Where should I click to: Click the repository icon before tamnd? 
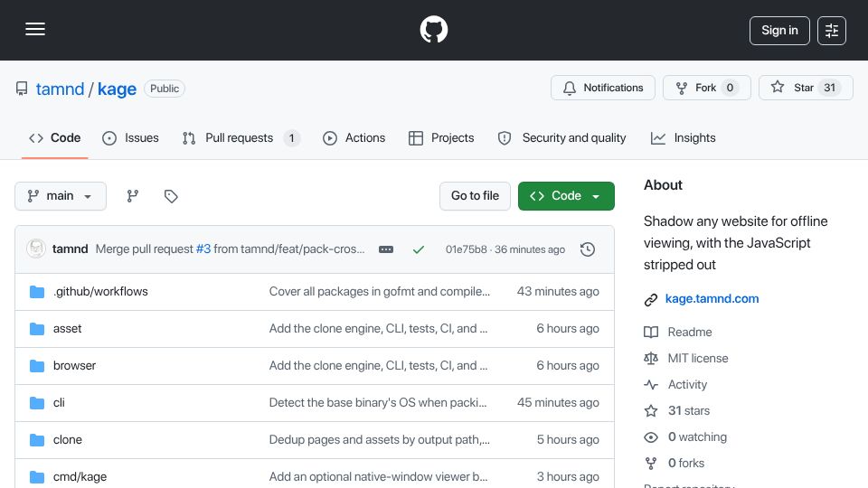click(22, 89)
